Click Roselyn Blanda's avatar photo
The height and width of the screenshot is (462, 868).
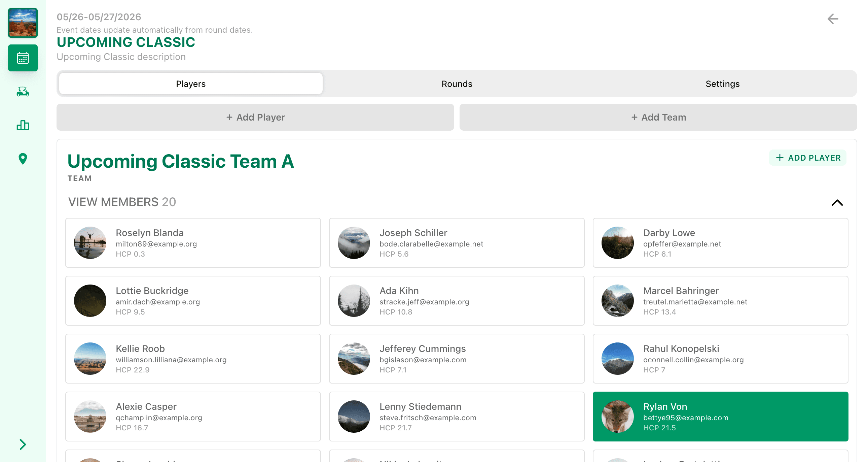(90, 243)
